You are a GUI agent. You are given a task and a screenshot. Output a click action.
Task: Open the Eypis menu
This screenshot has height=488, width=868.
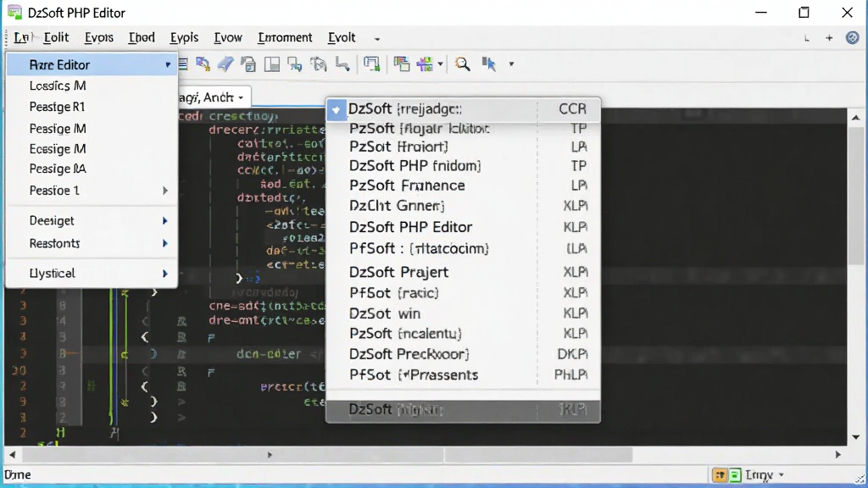coord(184,37)
